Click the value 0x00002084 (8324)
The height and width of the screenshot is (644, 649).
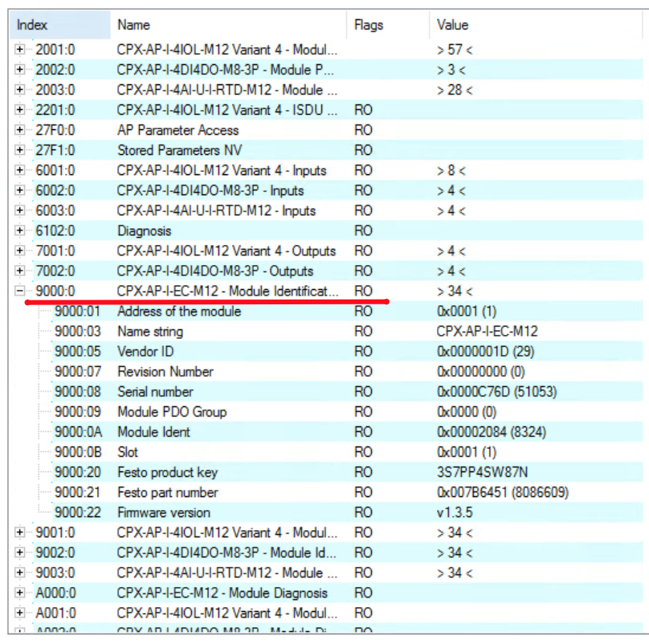coord(492,432)
